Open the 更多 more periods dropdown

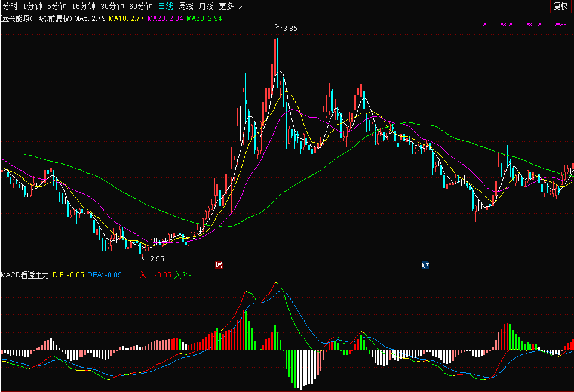(x=231, y=6)
